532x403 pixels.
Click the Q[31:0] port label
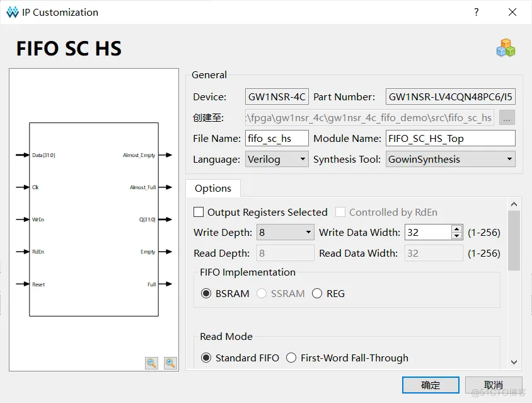147,219
